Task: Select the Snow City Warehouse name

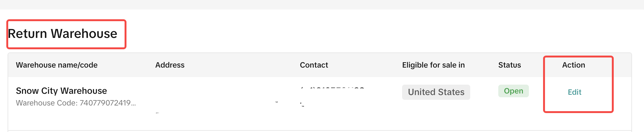Action: (61, 91)
